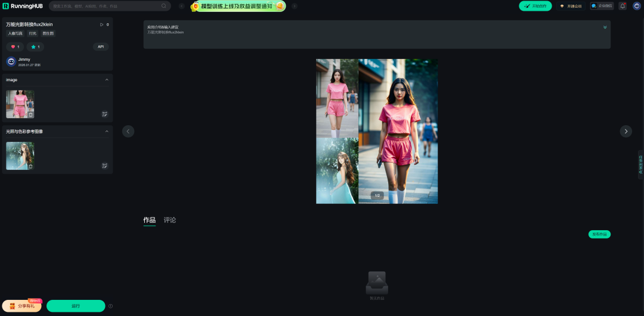Viewport: 644px width, 316px height.
Task: Click the 开始创作 button
Action: click(x=535, y=6)
